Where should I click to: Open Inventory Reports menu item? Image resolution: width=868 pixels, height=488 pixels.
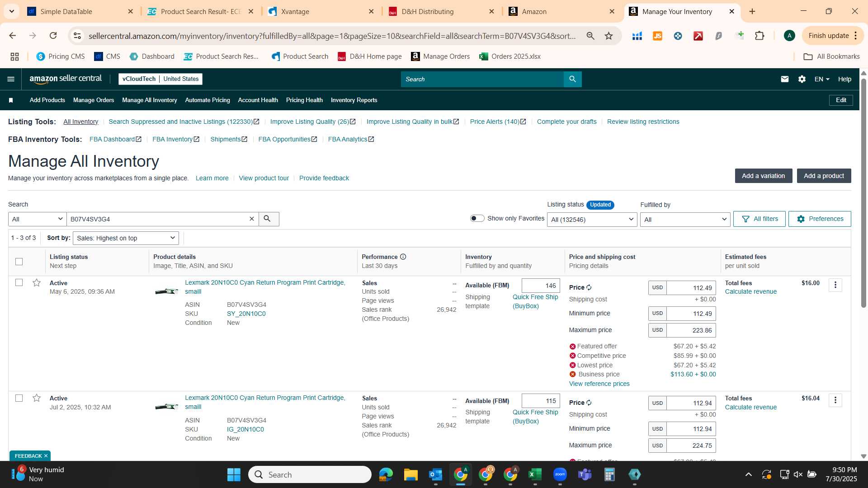click(354, 100)
